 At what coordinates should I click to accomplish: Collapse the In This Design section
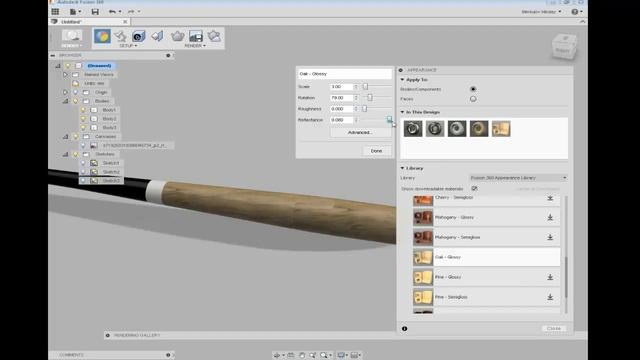[x=402, y=112]
